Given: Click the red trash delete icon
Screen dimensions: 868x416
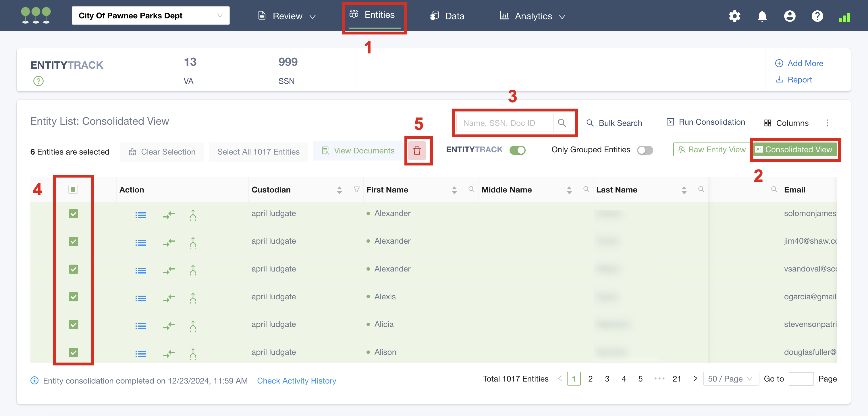Looking at the screenshot, I should (417, 150).
